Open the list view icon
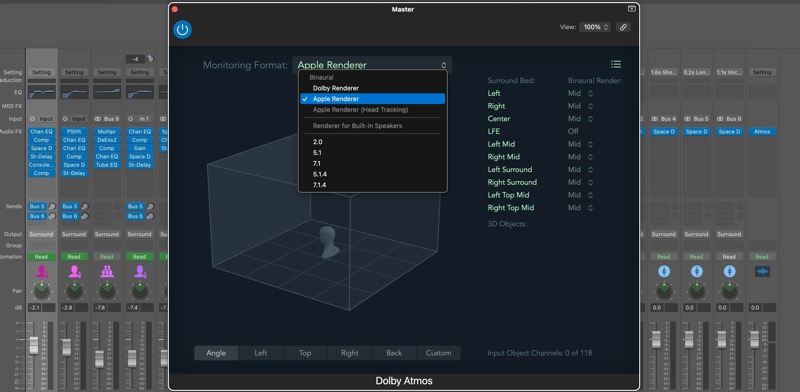 [x=616, y=64]
